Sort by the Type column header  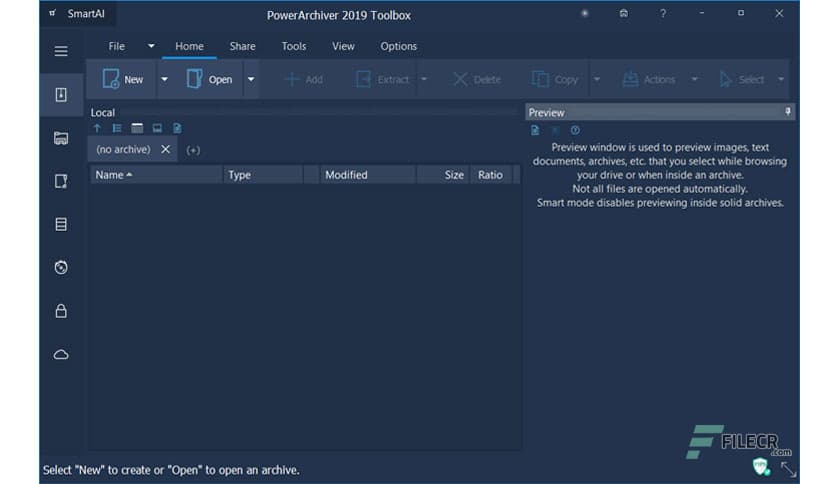[x=263, y=175]
